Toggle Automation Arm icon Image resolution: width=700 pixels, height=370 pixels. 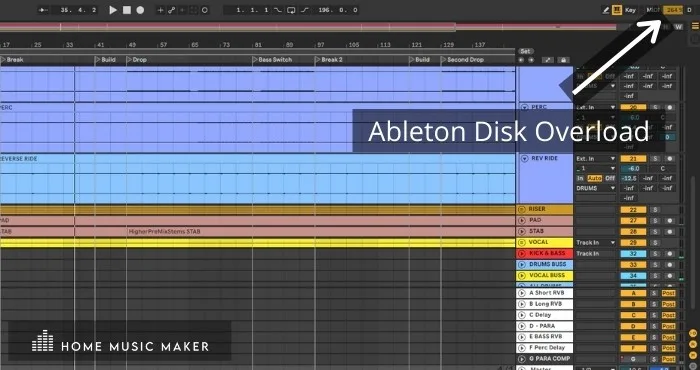click(x=171, y=10)
